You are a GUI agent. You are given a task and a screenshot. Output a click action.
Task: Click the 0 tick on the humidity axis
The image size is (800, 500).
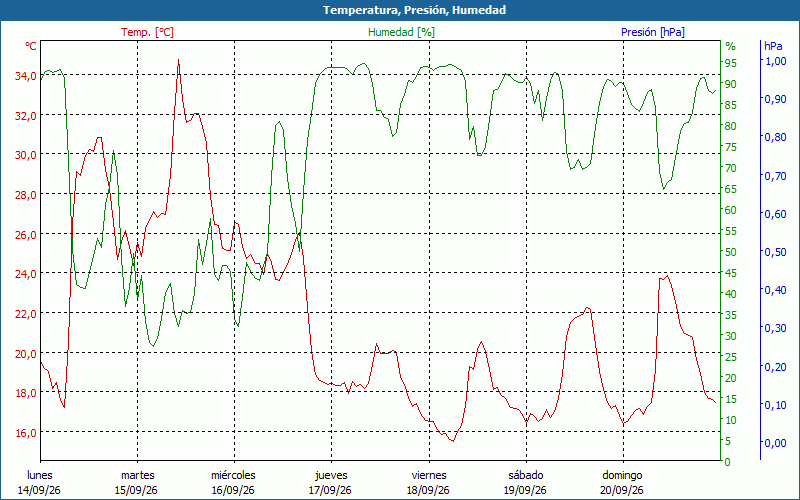[x=728, y=462]
